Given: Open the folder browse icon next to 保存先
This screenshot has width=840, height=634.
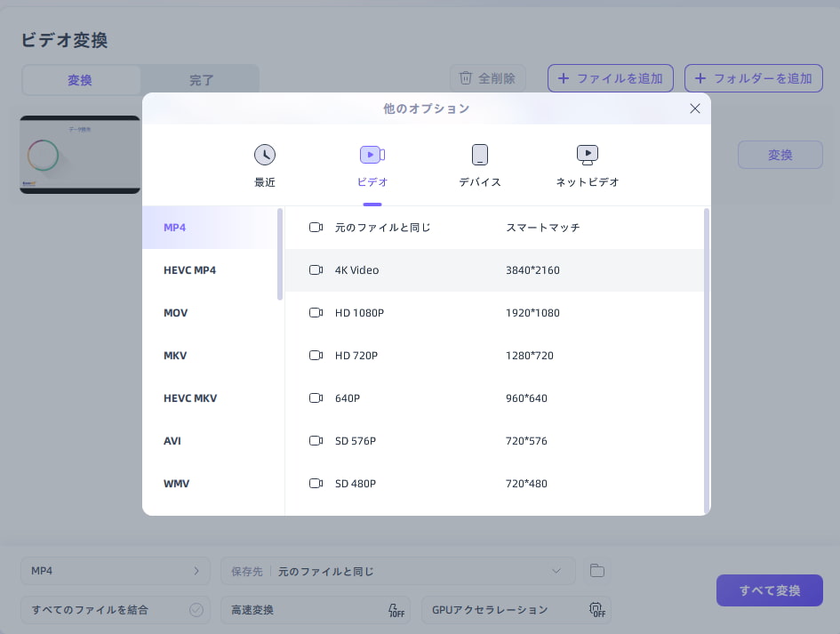Looking at the screenshot, I should pos(596,571).
